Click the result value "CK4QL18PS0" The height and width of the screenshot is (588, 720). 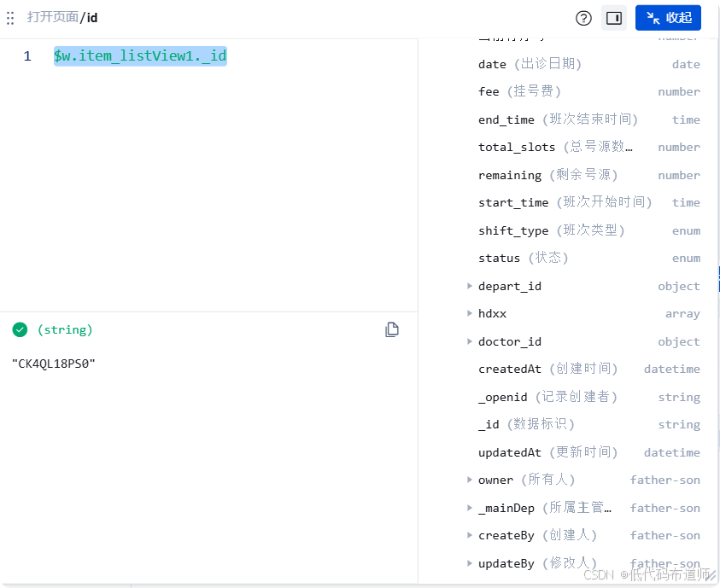[x=53, y=364]
